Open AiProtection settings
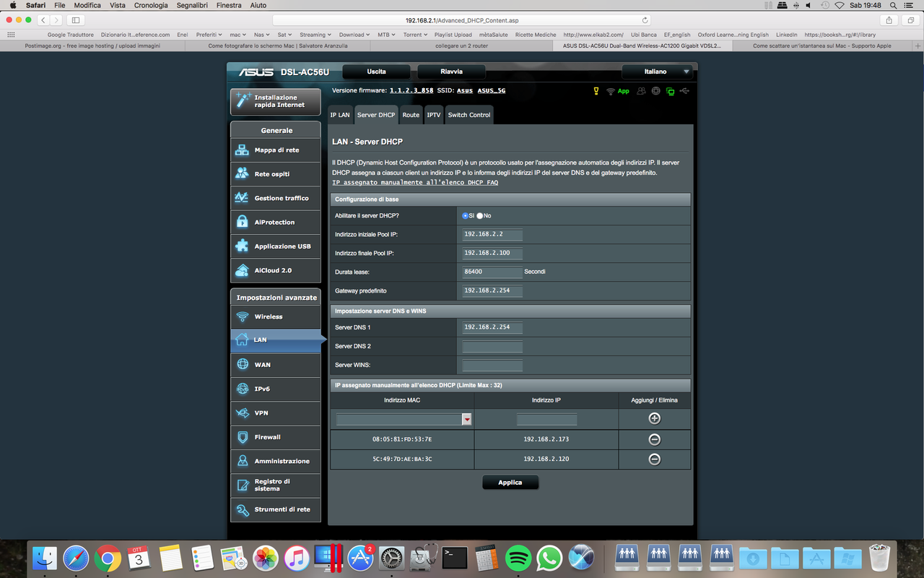The width and height of the screenshot is (924, 578). (275, 223)
